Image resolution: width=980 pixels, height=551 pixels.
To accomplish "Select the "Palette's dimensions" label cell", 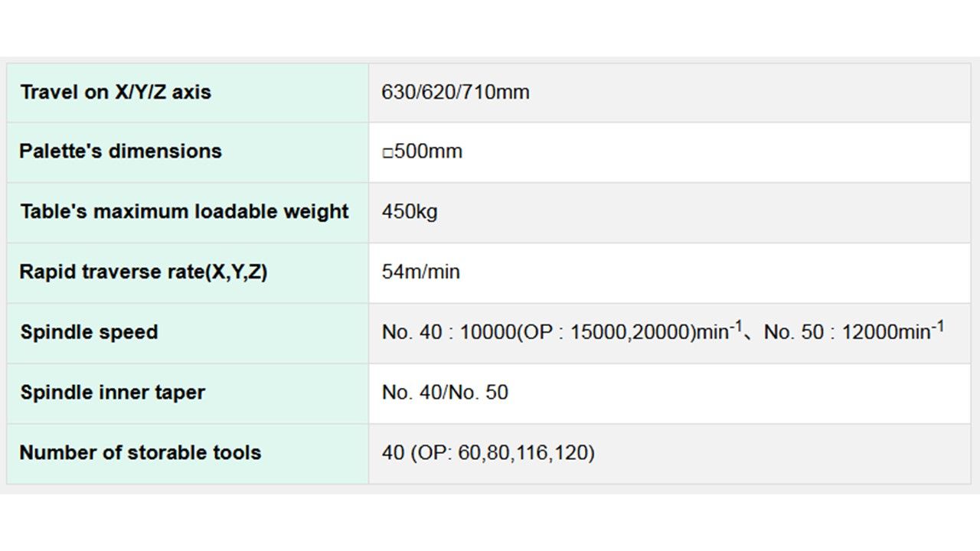I will [x=120, y=152].
